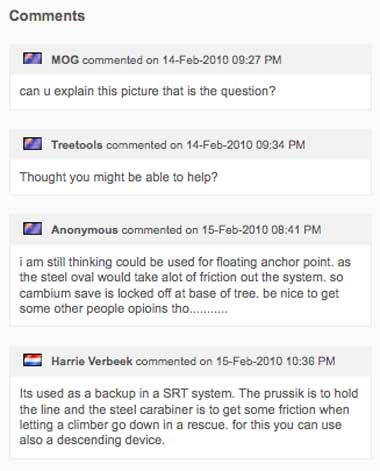Click the 'Thought you might be able to help?' comment
The image size is (380, 471).
[118, 177]
